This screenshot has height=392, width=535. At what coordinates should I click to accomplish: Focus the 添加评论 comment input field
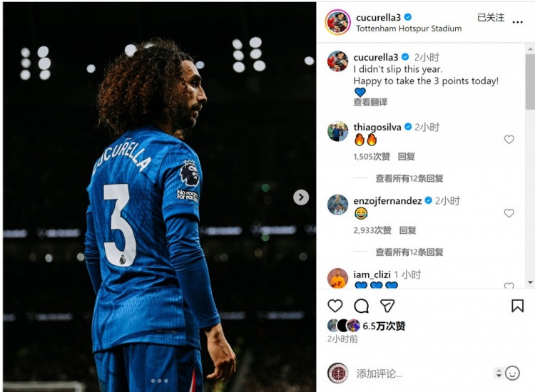pyautogui.click(x=423, y=373)
